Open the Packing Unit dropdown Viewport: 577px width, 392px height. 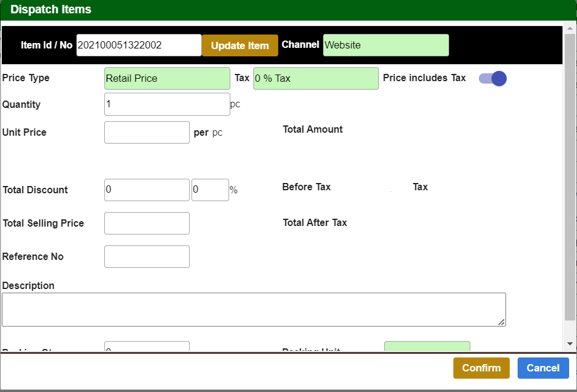click(x=427, y=347)
